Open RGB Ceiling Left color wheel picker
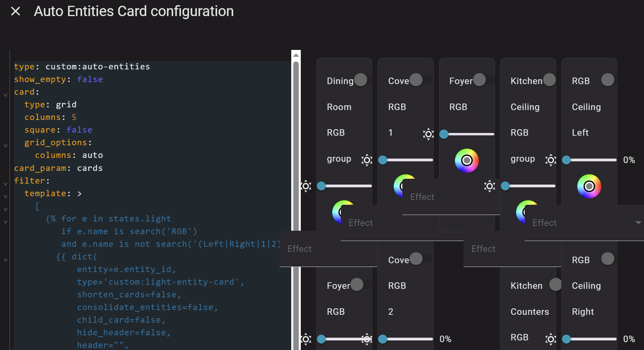 click(589, 186)
